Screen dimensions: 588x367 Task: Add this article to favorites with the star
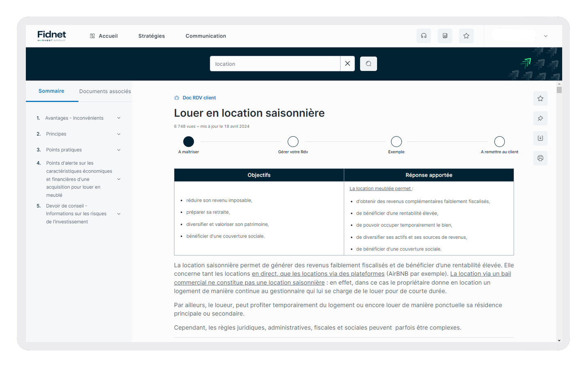540,98
